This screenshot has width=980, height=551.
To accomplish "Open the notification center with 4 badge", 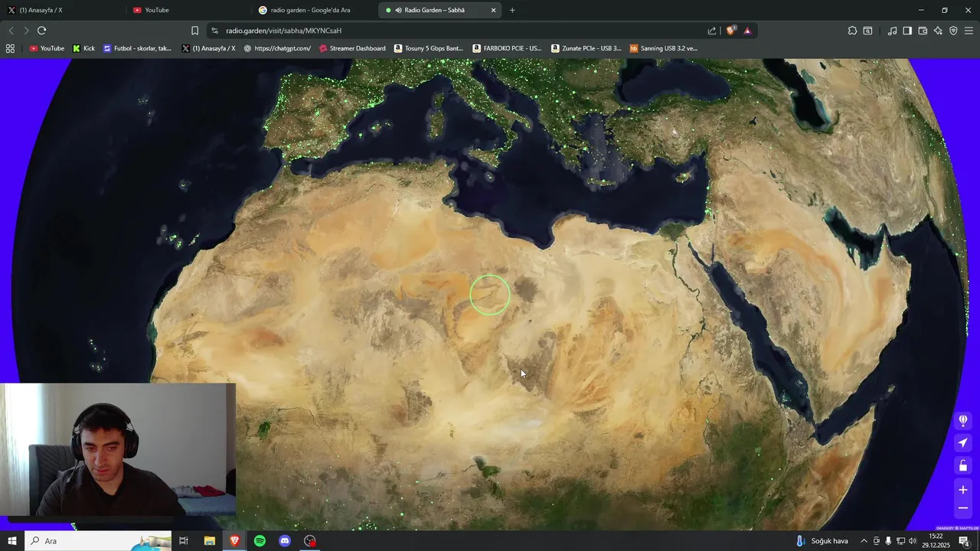I will click(x=965, y=541).
